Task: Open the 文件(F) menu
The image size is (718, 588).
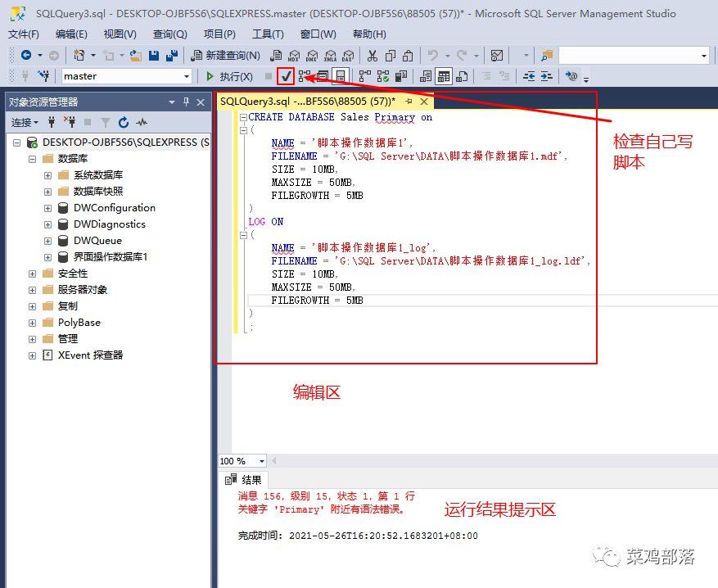Action: (24, 34)
